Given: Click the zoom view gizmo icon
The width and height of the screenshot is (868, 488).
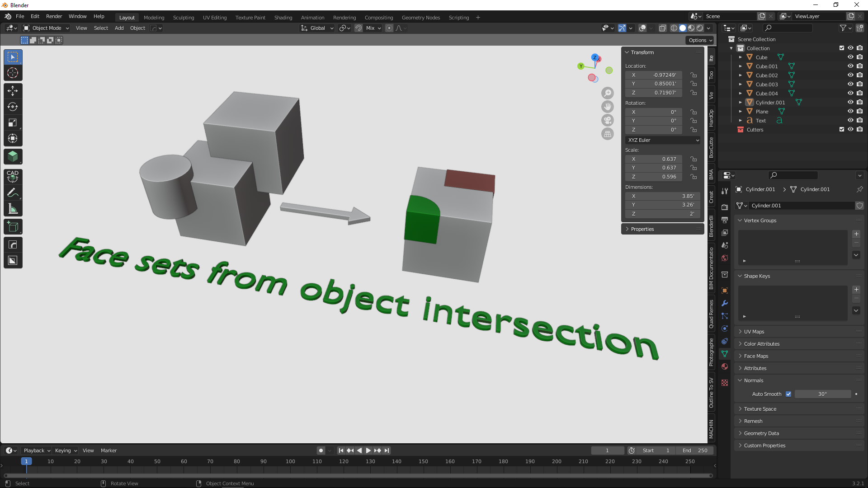Looking at the screenshot, I should (x=608, y=93).
